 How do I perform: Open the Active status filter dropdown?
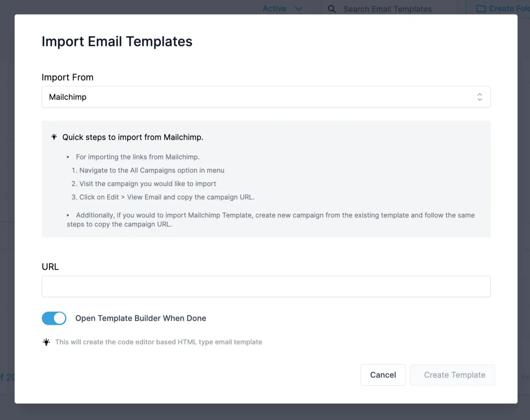[x=275, y=9]
